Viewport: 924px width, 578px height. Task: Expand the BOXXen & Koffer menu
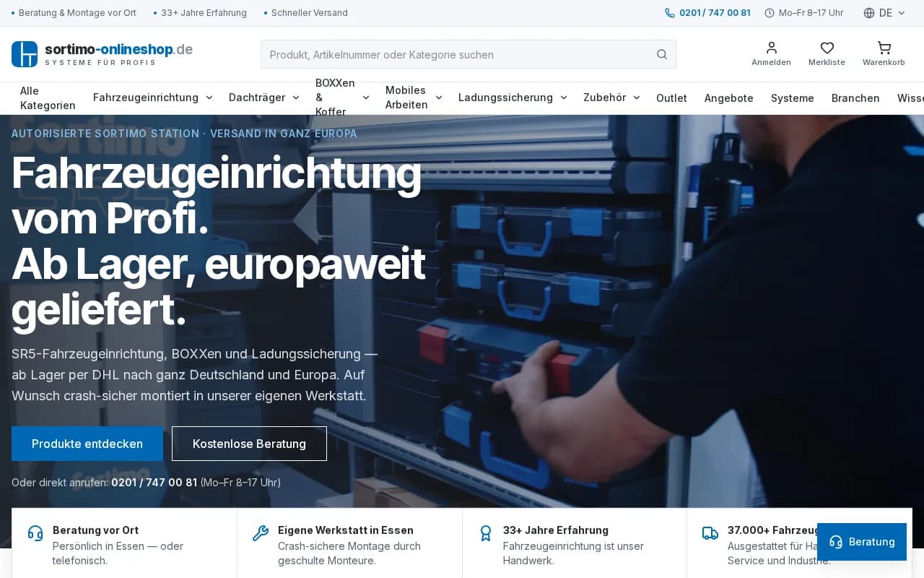coord(342,98)
